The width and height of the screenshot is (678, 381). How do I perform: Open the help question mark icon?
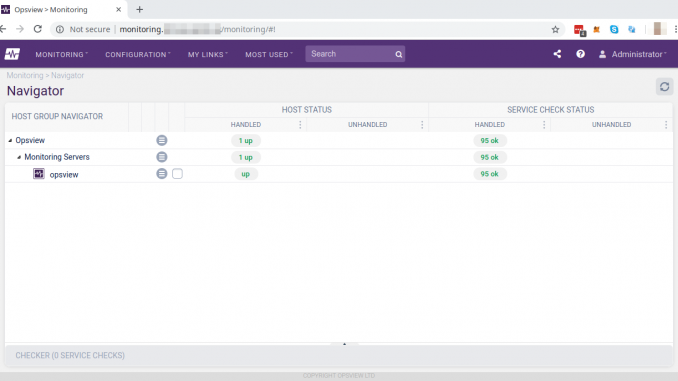point(580,54)
